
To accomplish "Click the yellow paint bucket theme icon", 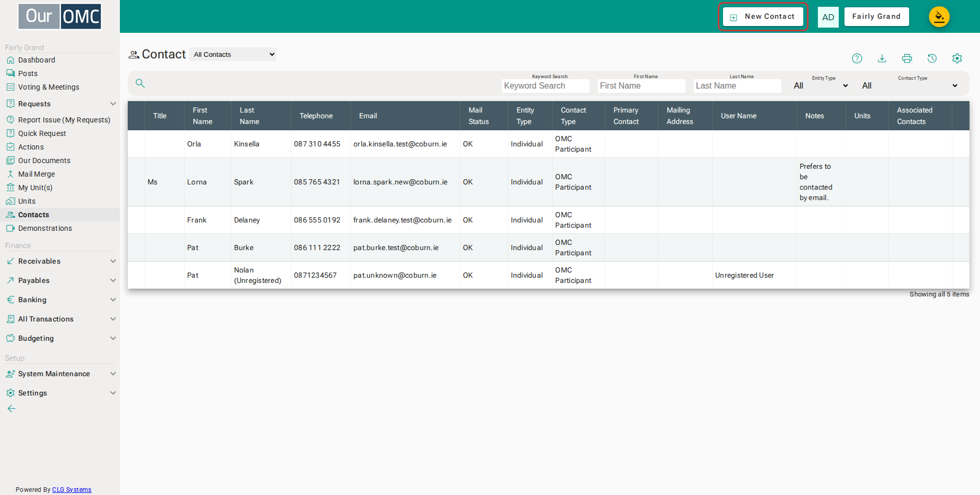I will (x=939, y=17).
